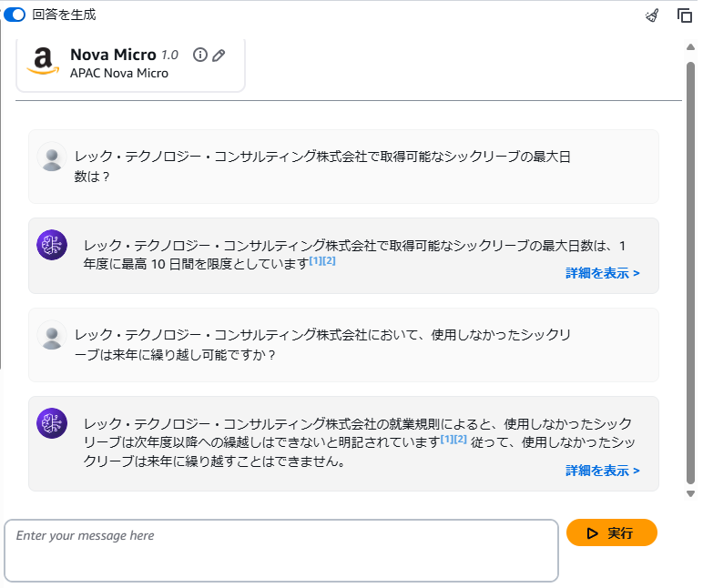Screen dimensions: 703x588
Task: Click the APAC Nova Micro subtitle text
Action: point(119,73)
